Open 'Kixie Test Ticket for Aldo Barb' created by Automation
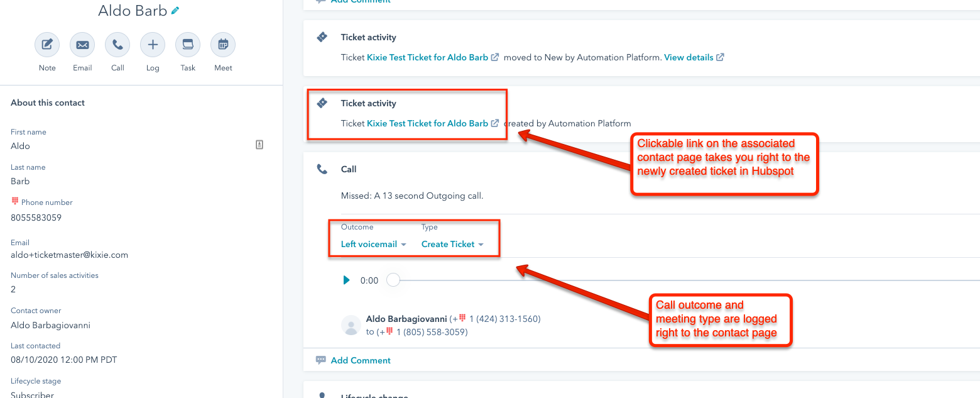The width and height of the screenshot is (980, 398). pos(427,123)
